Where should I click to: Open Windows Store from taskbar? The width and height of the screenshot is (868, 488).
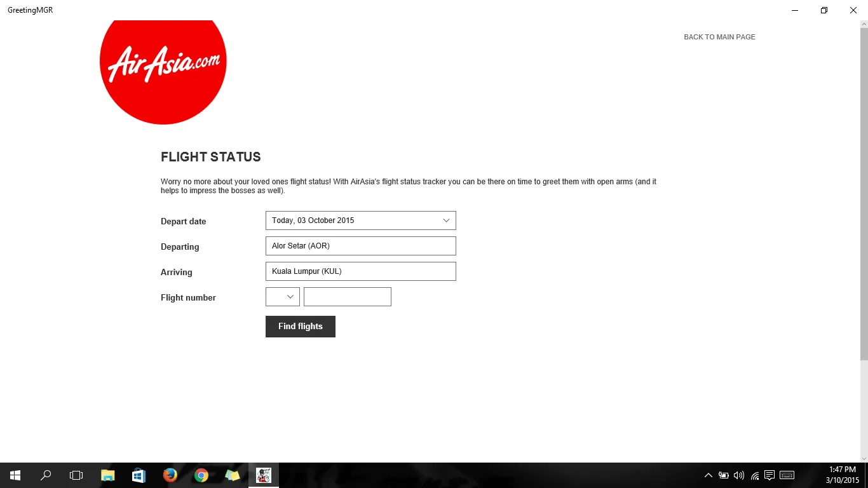(139, 475)
